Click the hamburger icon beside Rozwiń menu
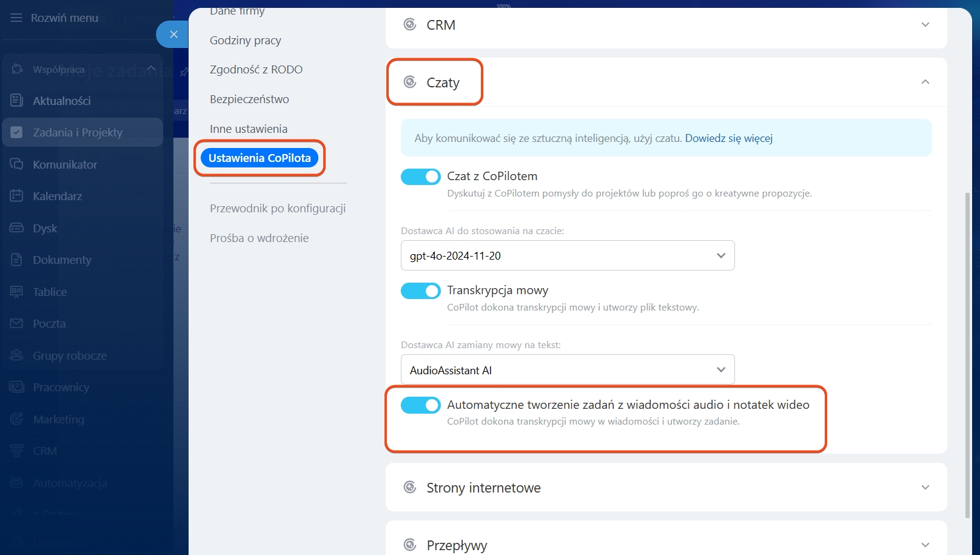 (x=16, y=18)
